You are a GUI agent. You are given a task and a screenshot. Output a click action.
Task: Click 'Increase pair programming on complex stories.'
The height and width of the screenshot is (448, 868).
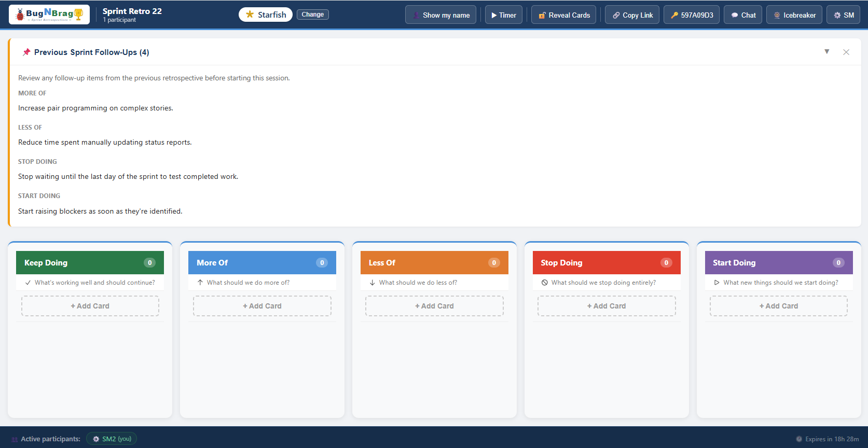pyautogui.click(x=95, y=108)
